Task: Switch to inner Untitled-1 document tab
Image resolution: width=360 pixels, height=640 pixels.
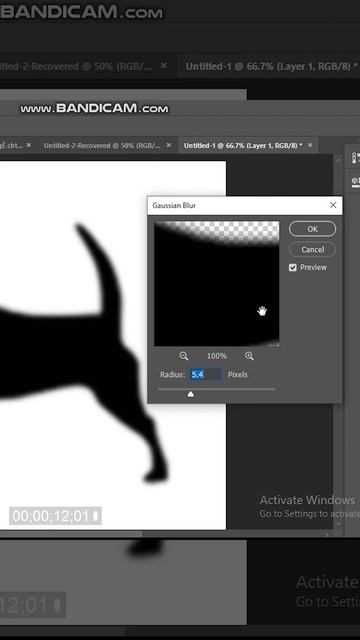Action: (242, 145)
